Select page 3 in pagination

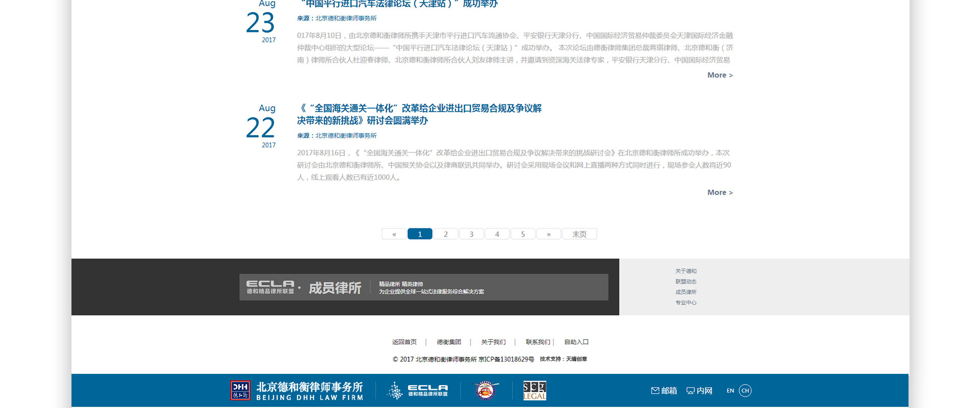[x=472, y=234]
